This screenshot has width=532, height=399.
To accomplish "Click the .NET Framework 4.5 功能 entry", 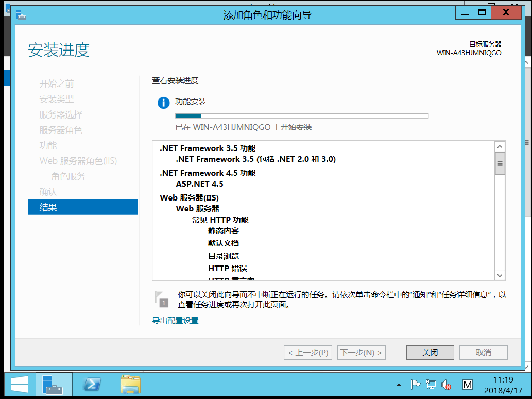I will point(208,173).
